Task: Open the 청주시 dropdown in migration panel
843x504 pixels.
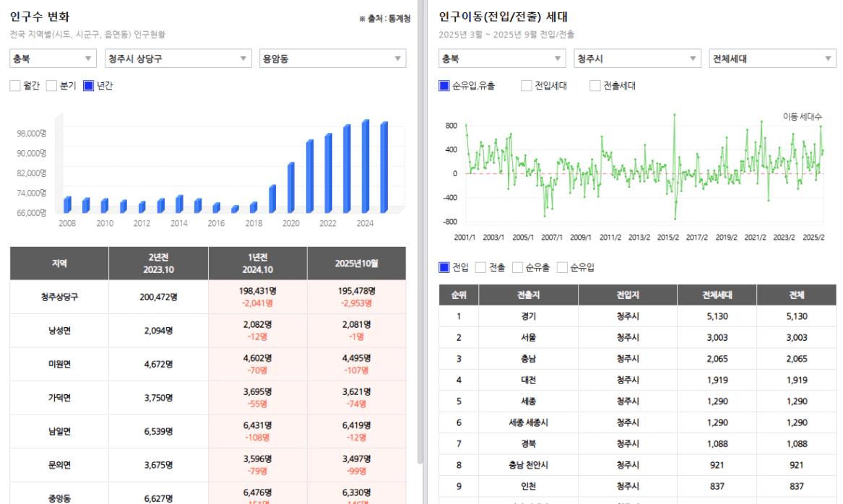Action: 637,58
